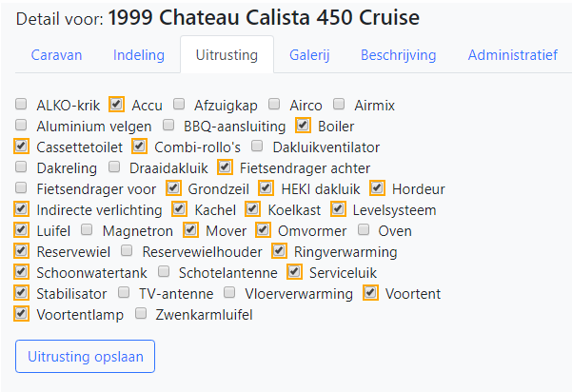Switch to the Indeling tab

[x=138, y=55]
